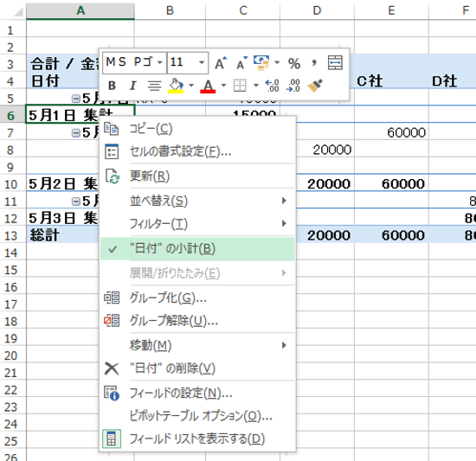Center-align text via mini toolbar
The width and height of the screenshot is (476, 461).
coord(154,86)
